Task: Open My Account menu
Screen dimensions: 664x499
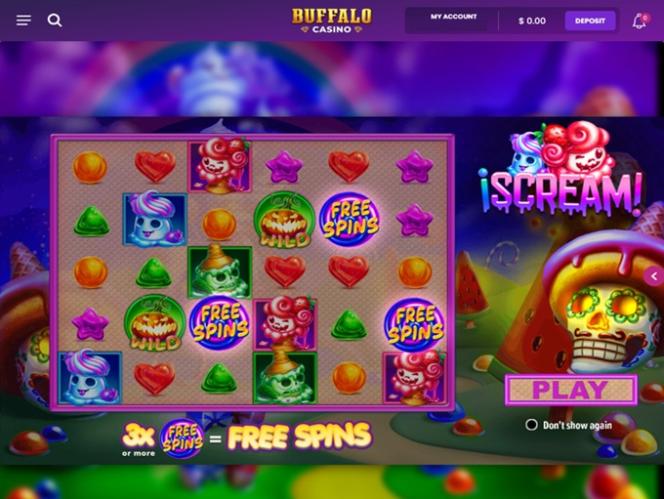Action: 453,17
